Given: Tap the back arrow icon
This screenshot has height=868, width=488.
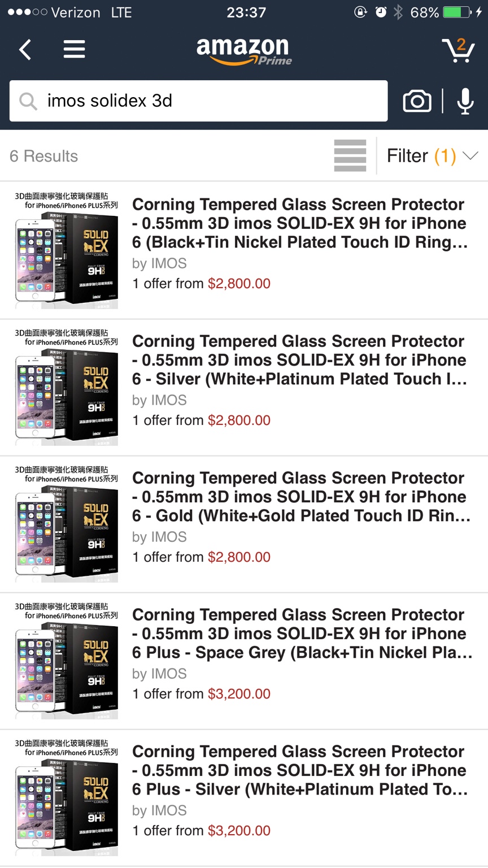Looking at the screenshot, I should [25, 50].
